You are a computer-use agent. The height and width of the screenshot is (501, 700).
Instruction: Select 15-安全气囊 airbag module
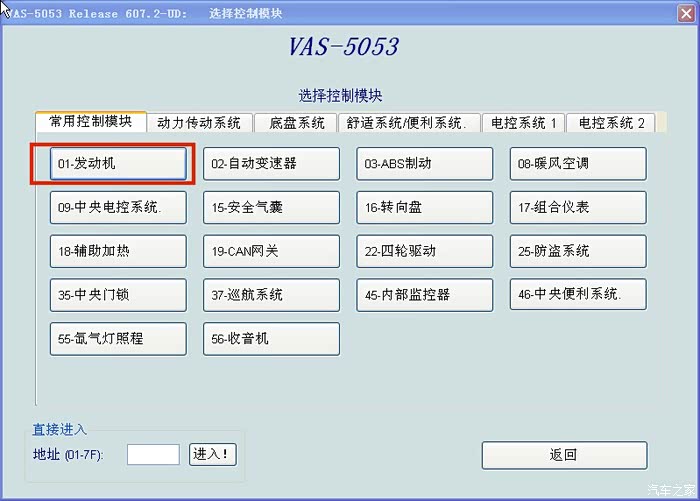tap(271, 208)
